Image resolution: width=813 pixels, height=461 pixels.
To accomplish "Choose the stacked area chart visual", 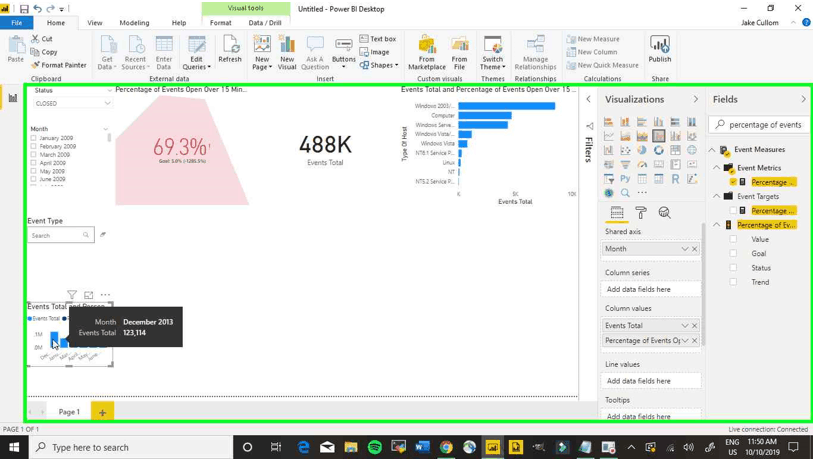I will [642, 136].
